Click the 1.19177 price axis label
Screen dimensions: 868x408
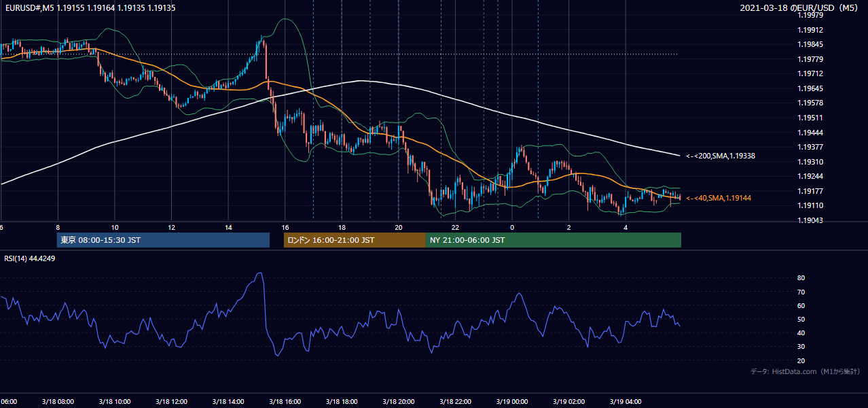pos(810,191)
